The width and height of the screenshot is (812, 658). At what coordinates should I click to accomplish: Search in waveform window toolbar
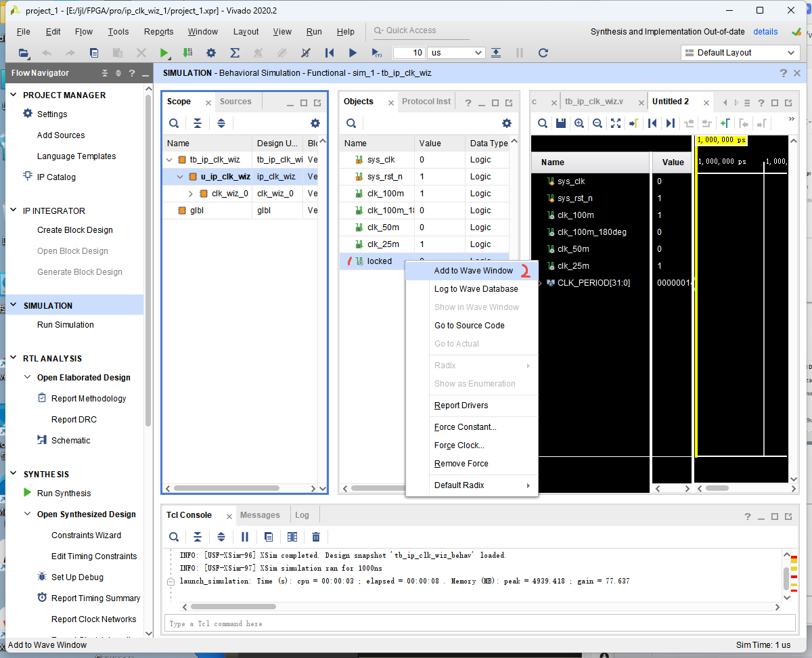(x=543, y=123)
